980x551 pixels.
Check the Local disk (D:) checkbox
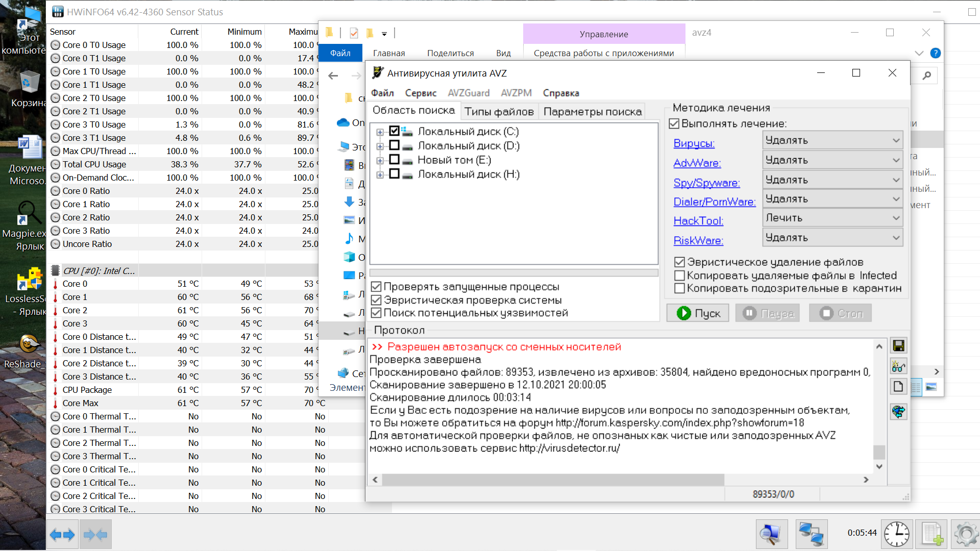tap(394, 146)
